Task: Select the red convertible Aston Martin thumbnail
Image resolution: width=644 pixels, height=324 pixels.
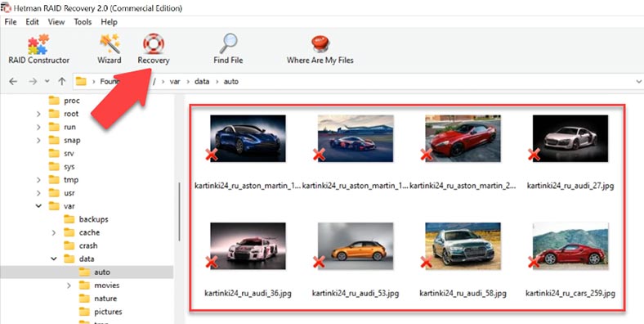Action: pyautogui.click(x=463, y=138)
